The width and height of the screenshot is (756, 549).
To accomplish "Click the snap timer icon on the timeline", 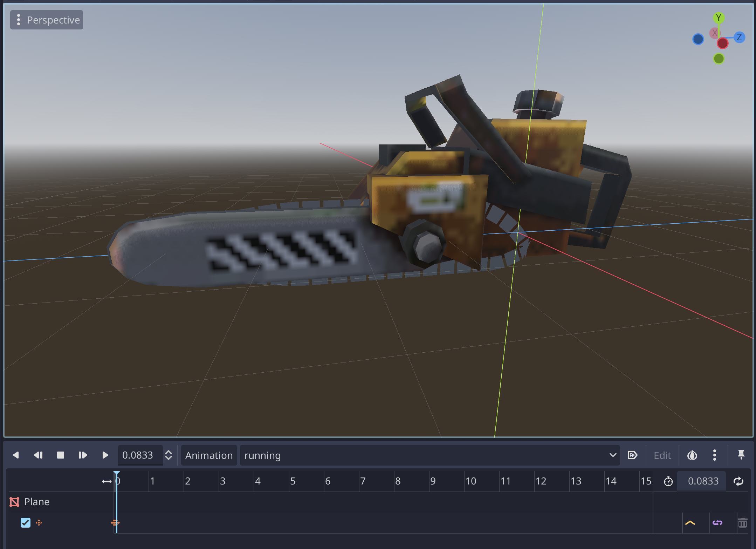I will [x=668, y=481].
